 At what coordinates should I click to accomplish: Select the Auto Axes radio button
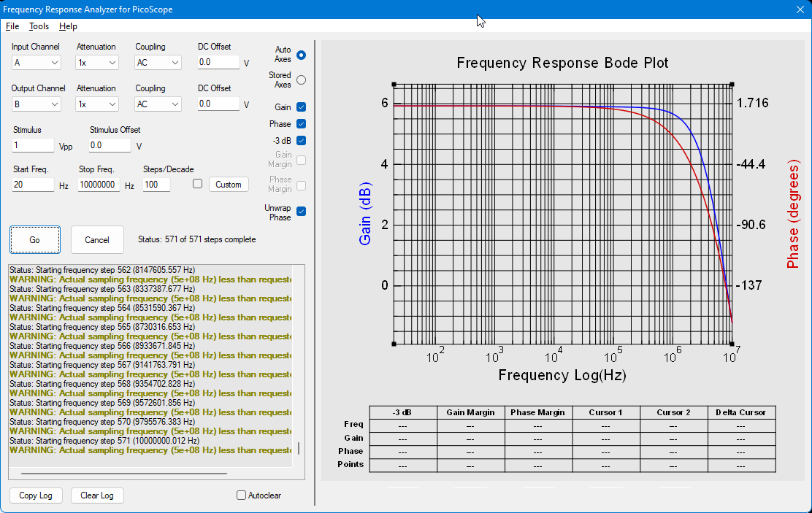click(x=301, y=55)
